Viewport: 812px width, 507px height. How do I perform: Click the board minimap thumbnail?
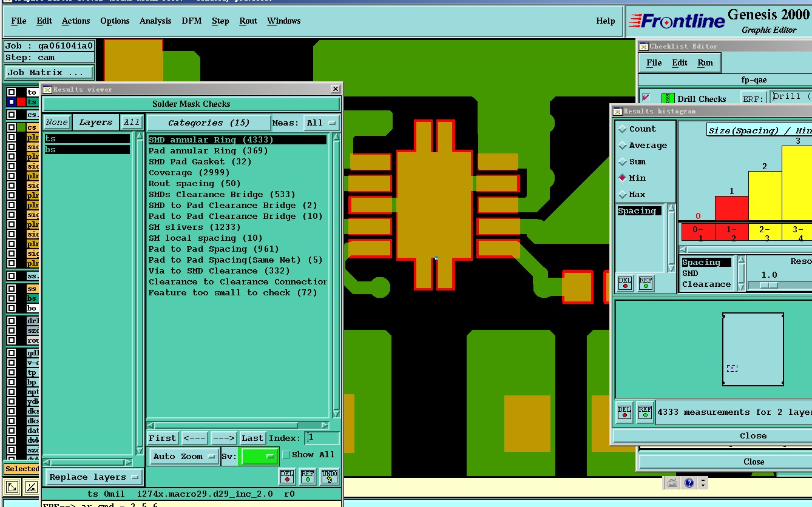point(753,349)
